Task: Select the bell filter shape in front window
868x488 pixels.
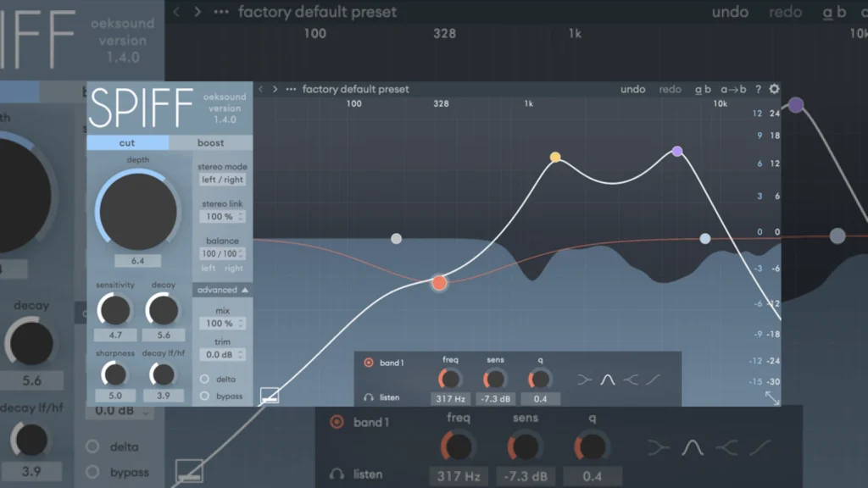Action: pyautogui.click(x=607, y=380)
